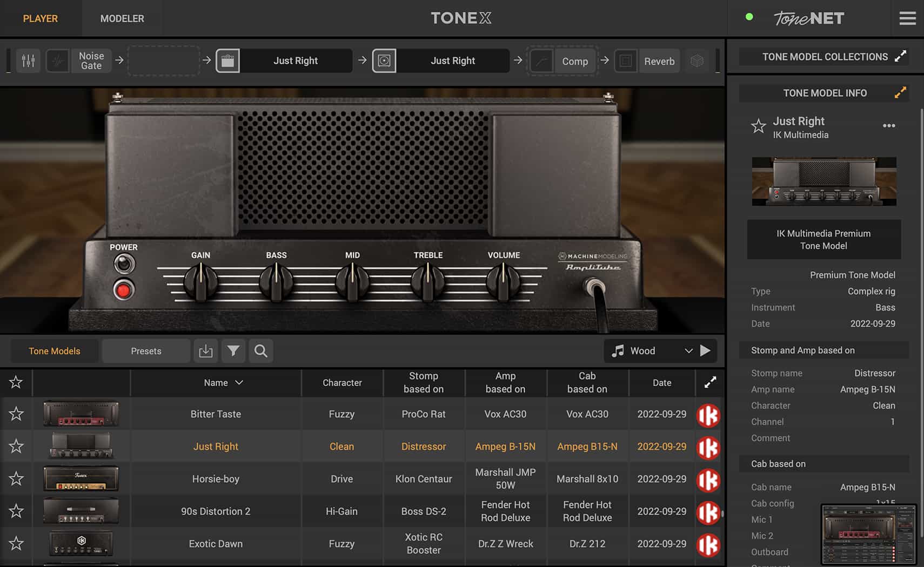Select the Tone Models tab
Image resolution: width=924 pixels, height=567 pixels.
tap(55, 351)
